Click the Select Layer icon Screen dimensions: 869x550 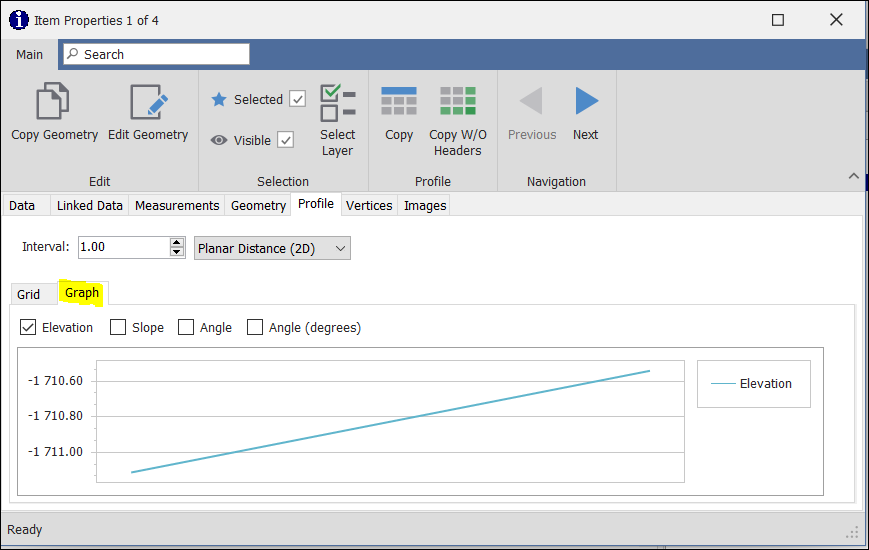coord(337,104)
